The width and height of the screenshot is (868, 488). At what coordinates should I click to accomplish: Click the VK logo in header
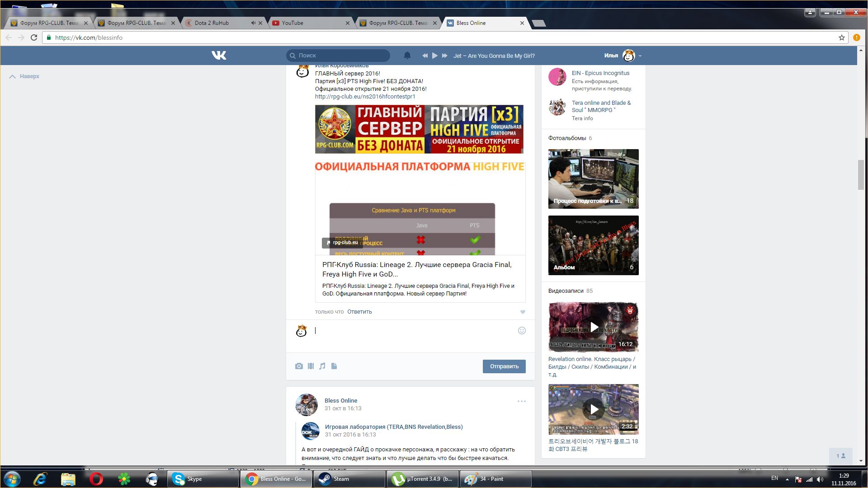pyautogui.click(x=219, y=56)
